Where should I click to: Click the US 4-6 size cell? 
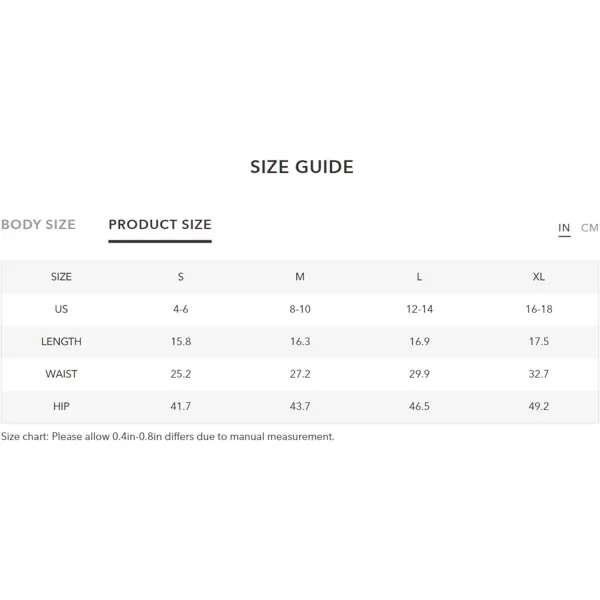pos(181,309)
